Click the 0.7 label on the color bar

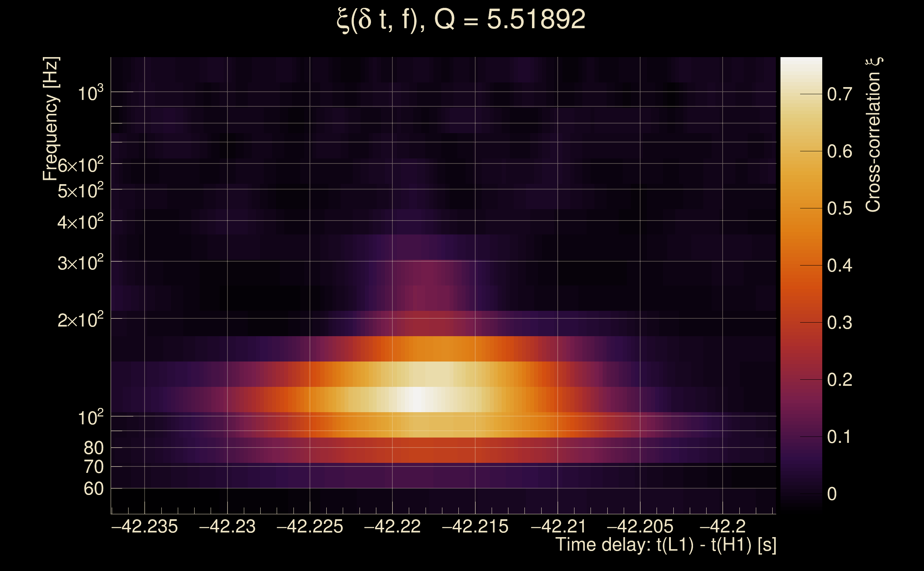pos(839,94)
